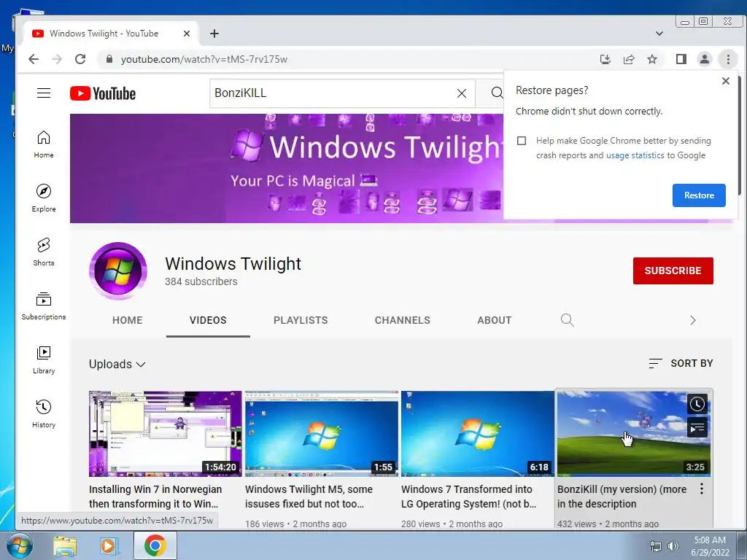Check the send crash reports checkbox
This screenshot has height=560, width=747.
pos(522,141)
